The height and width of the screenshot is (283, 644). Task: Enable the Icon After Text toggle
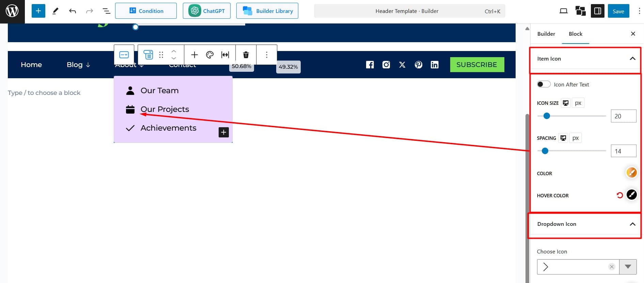click(x=544, y=84)
